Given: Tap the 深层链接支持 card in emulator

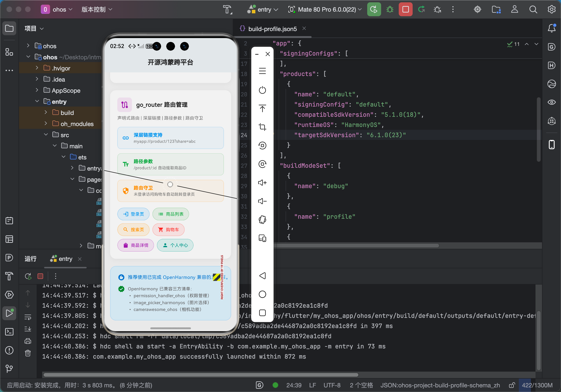Looking at the screenshot, I should tap(170, 138).
